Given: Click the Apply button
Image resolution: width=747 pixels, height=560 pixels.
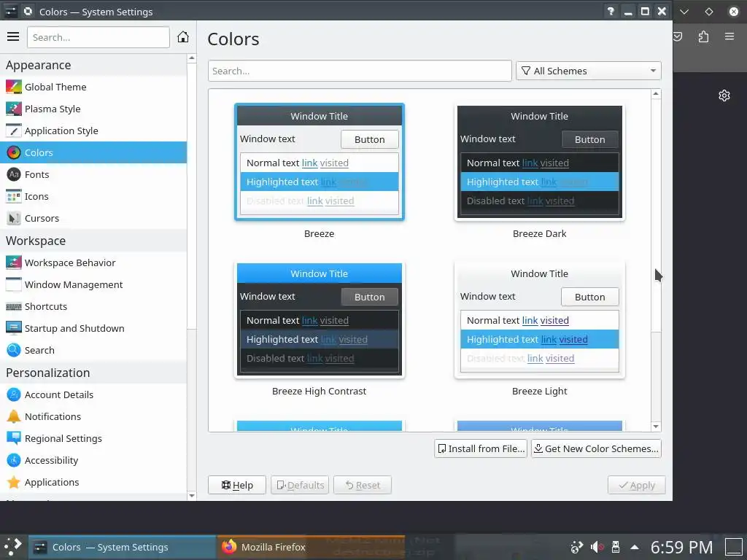Looking at the screenshot, I should coord(636,485).
